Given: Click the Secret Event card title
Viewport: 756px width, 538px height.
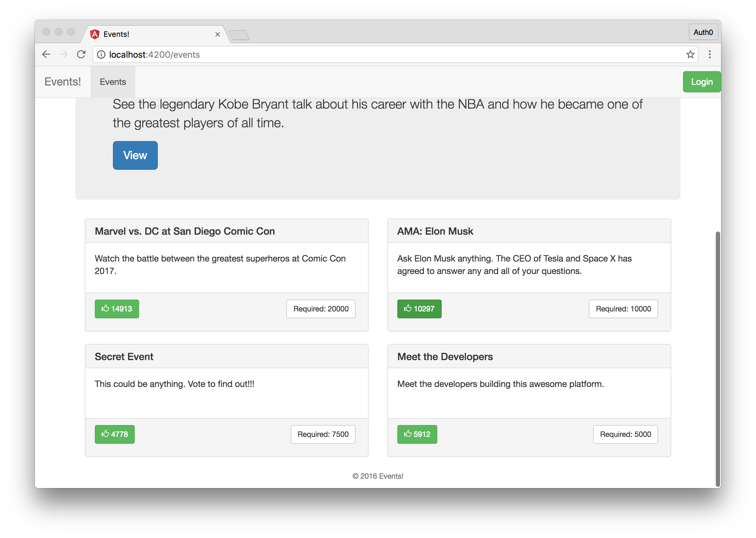Looking at the screenshot, I should point(124,356).
